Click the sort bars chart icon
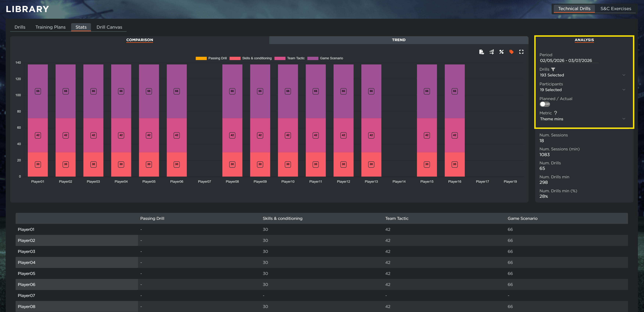Image resolution: width=644 pixels, height=312 pixels. click(x=491, y=52)
